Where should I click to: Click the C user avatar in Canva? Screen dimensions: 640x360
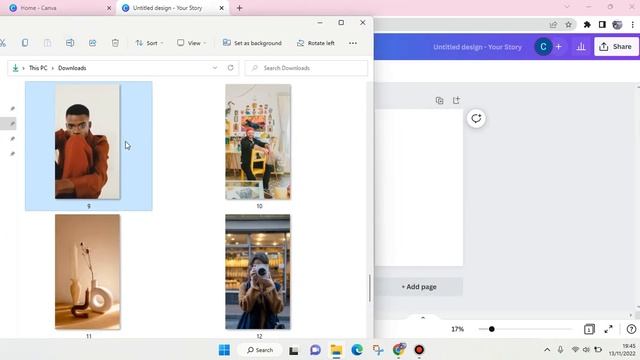(x=543, y=47)
